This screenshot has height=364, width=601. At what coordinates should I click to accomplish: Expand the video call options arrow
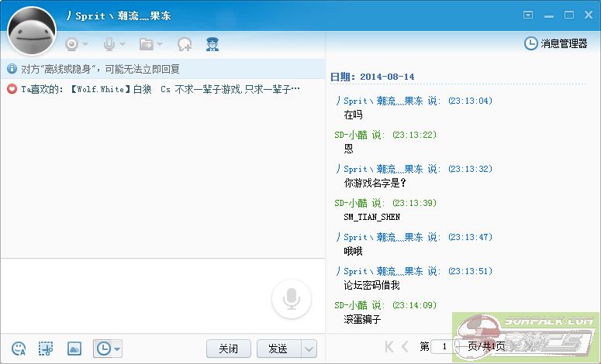[x=85, y=44]
